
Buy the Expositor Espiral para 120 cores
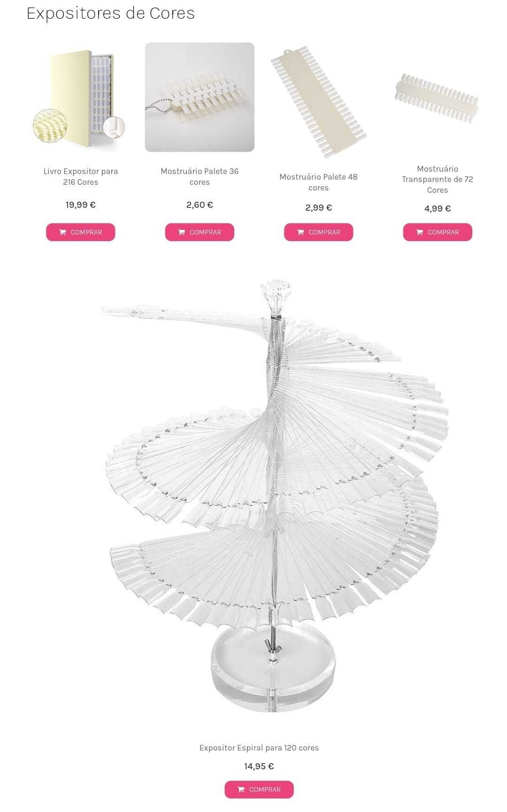[x=259, y=789]
